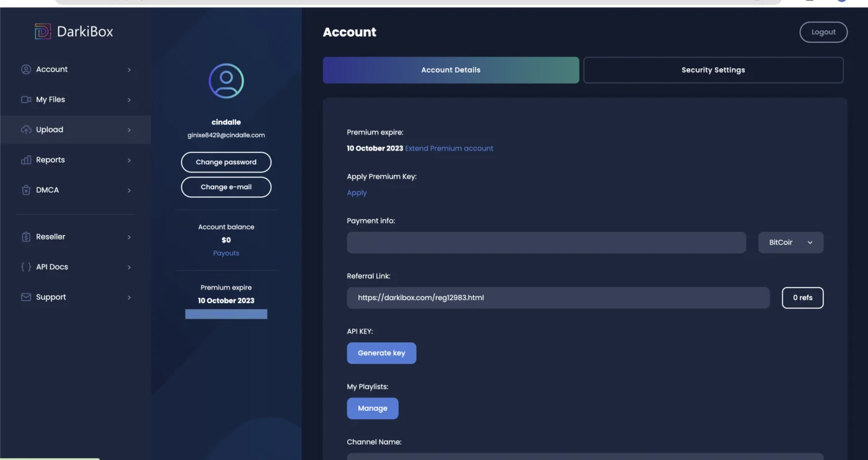Click the 0 refs button
The image size is (868, 460).
[x=802, y=298]
